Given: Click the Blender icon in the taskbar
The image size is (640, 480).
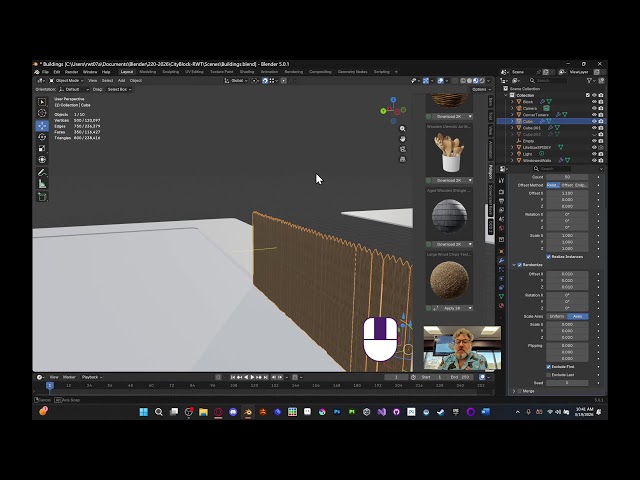Looking at the screenshot, I should 248,412.
